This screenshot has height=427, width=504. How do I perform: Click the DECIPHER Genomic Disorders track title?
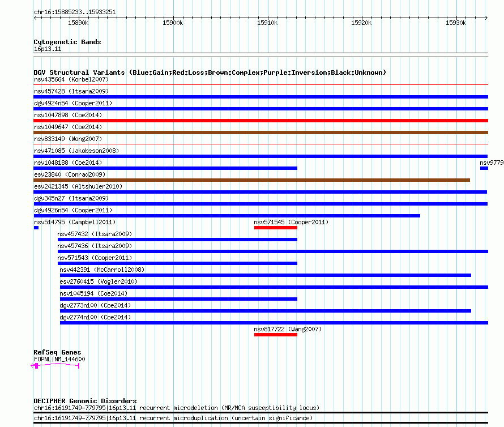tap(85, 401)
